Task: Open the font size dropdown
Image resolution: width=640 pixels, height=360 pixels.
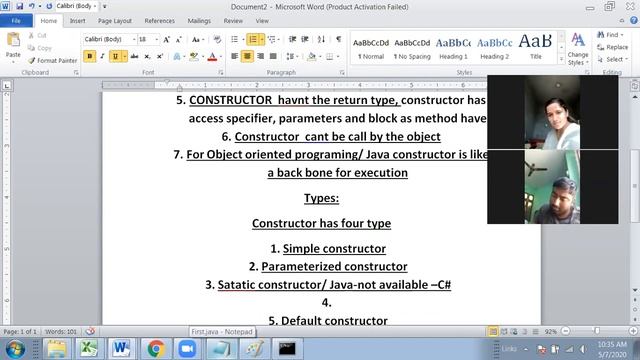Action: pyautogui.click(x=156, y=39)
